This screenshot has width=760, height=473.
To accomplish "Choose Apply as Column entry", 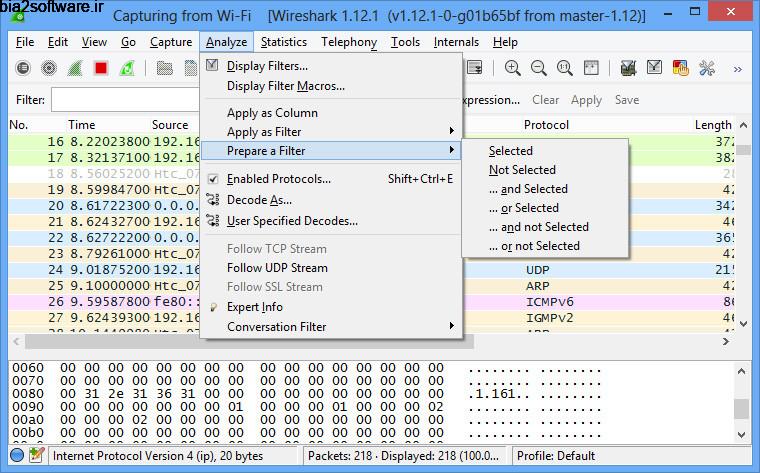I will pos(272,113).
